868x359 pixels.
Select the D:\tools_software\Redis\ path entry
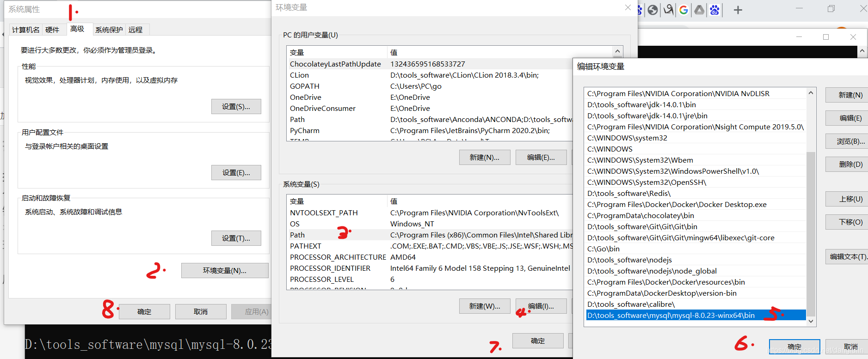tap(696, 193)
